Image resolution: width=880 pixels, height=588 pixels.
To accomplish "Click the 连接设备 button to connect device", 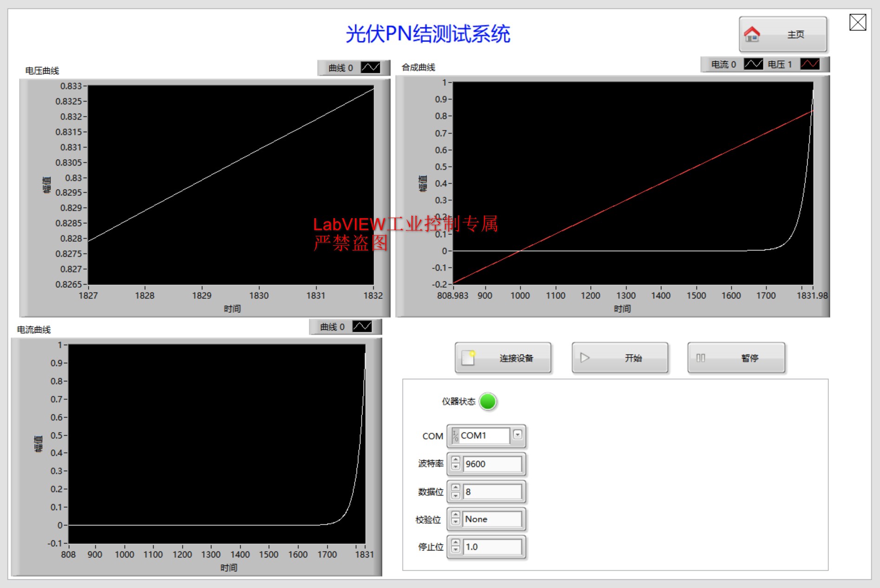I will 503,358.
